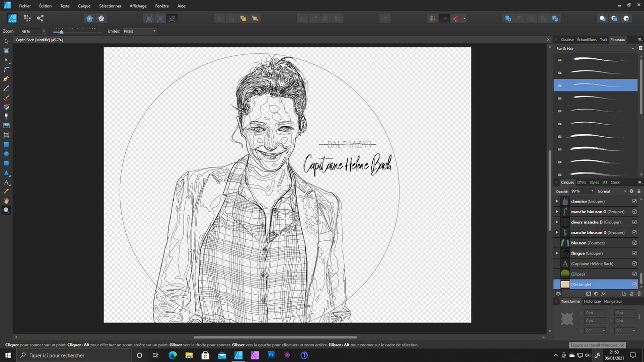The height and width of the screenshot is (362, 644).
Task: Select the Zoom magnifier tool
Action: [x=7, y=210]
